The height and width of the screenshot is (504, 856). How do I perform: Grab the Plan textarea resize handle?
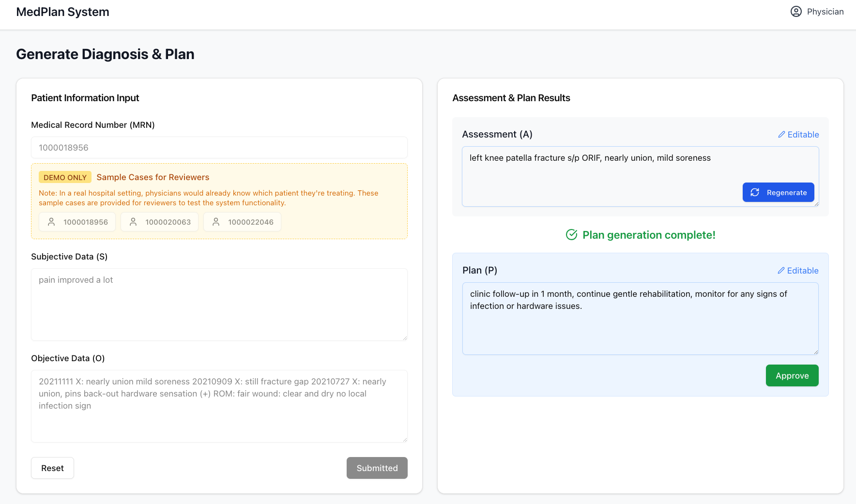point(816,352)
